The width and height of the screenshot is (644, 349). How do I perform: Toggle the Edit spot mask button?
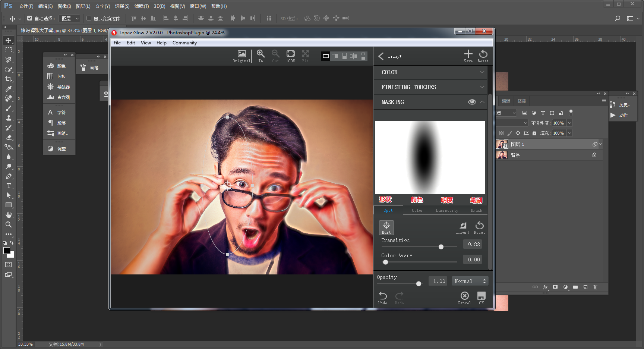386,227
